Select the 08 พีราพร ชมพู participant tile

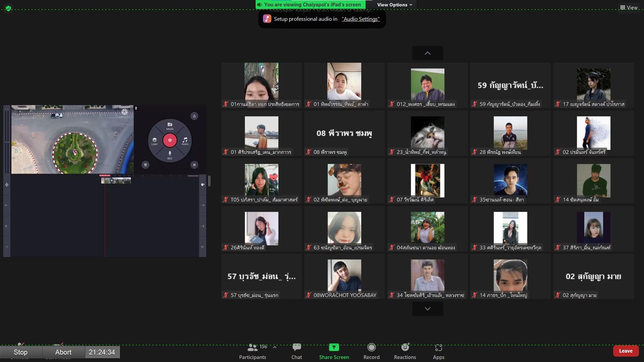pyautogui.click(x=344, y=133)
